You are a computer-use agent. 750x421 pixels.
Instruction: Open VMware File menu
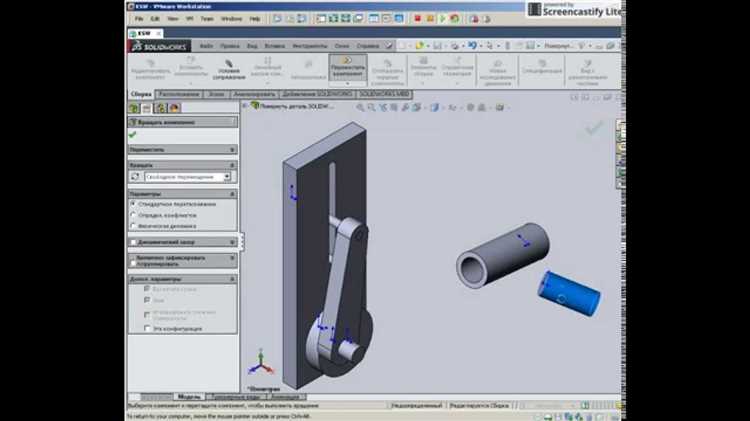139,19
